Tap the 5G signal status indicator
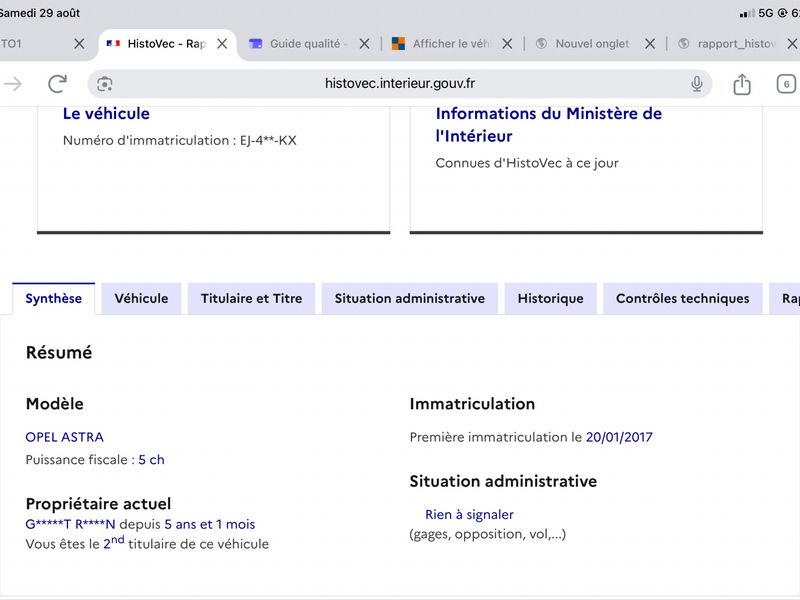This screenshot has width=800, height=600. click(x=756, y=13)
